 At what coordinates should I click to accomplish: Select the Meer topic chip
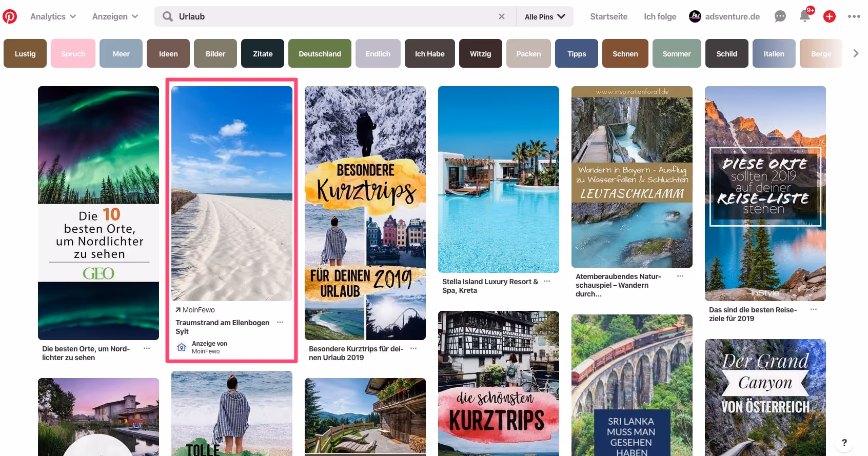(x=121, y=53)
